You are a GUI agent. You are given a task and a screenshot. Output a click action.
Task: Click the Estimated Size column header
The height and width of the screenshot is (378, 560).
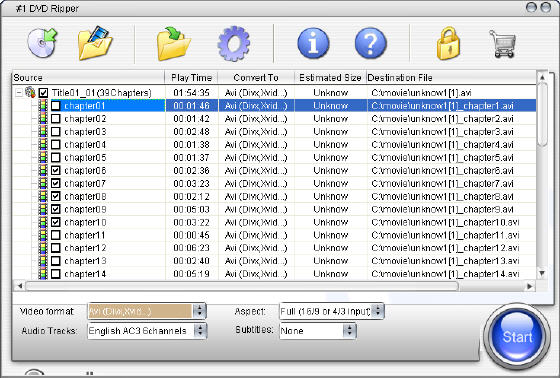pyautogui.click(x=330, y=78)
